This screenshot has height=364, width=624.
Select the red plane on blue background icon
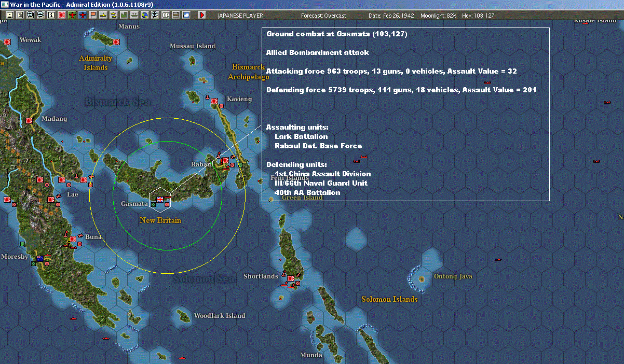(83, 15)
